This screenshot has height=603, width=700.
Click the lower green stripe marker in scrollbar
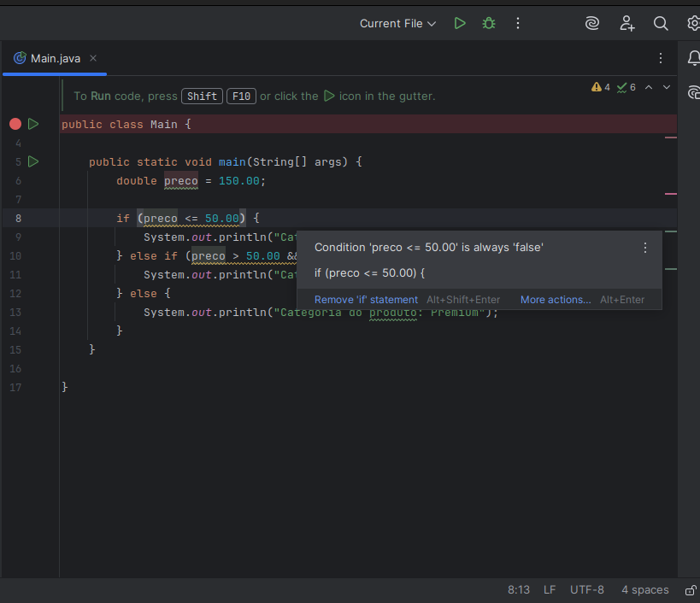click(671, 269)
